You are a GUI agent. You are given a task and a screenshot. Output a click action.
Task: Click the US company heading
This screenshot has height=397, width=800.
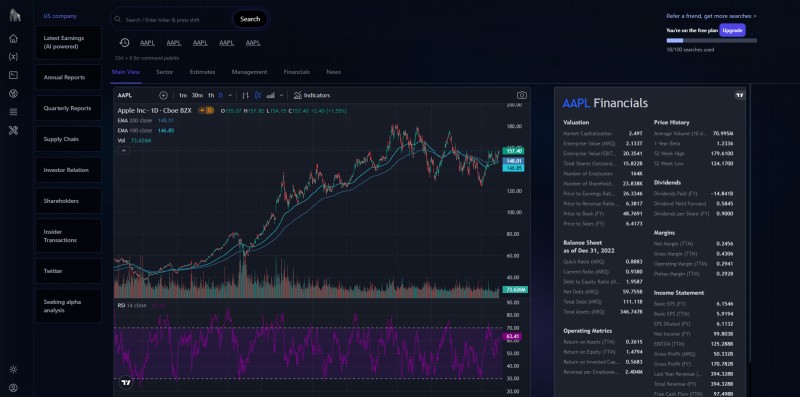click(60, 16)
